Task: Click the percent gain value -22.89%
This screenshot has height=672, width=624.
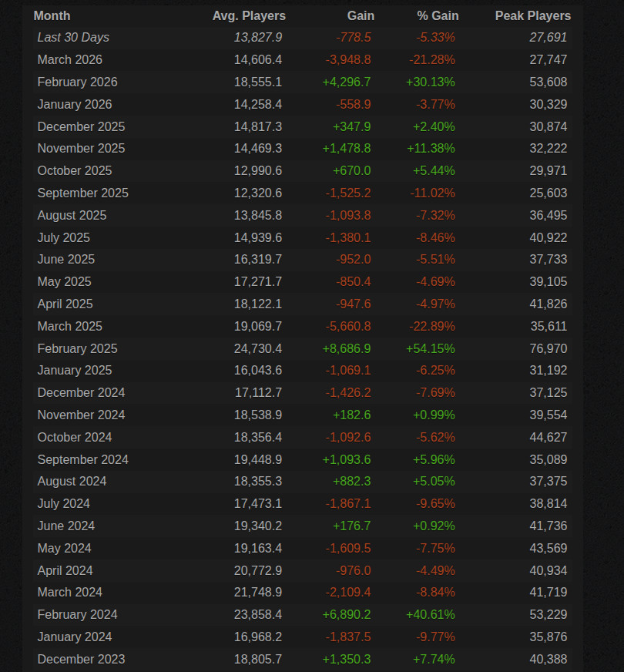Action: point(432,326)
